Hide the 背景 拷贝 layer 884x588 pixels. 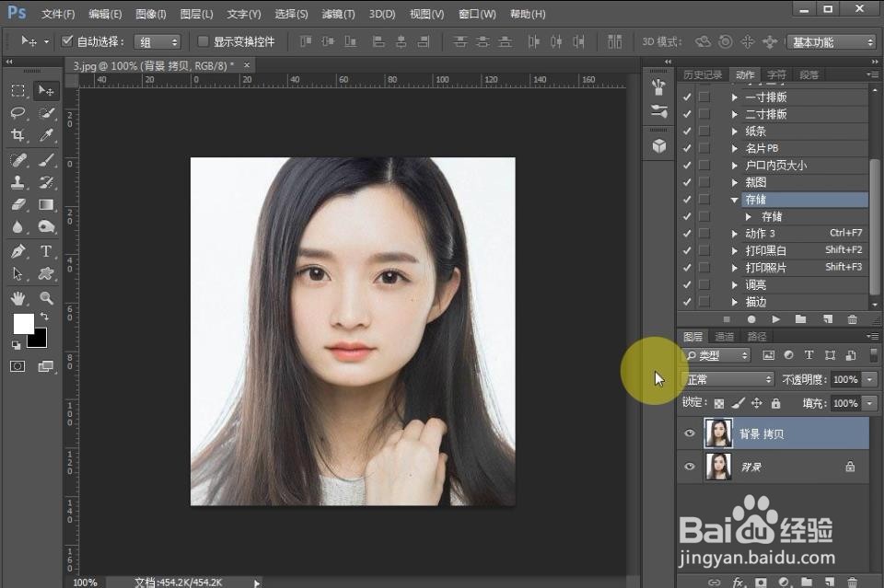click(x=689, y=433)
